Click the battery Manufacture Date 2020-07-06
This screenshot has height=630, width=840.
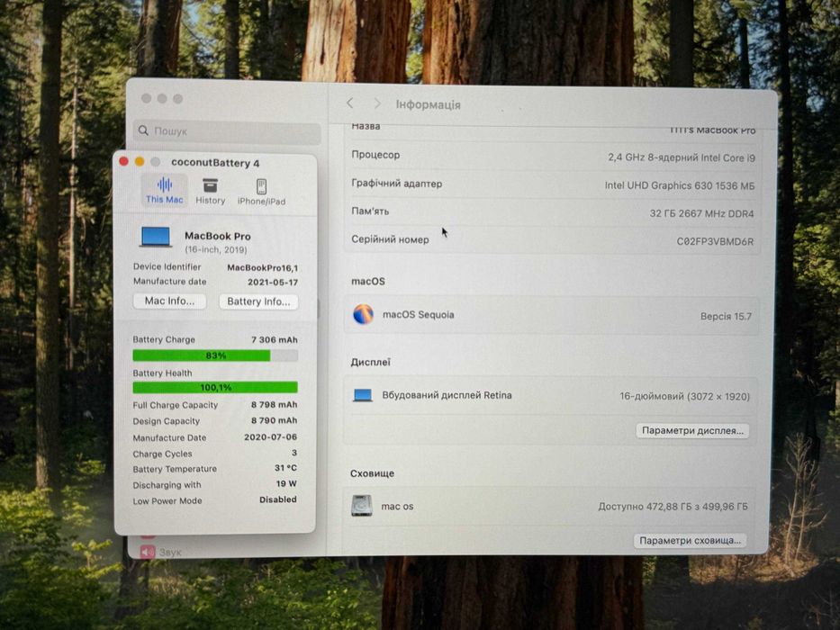pyautogui.click(x=270, y=437)
